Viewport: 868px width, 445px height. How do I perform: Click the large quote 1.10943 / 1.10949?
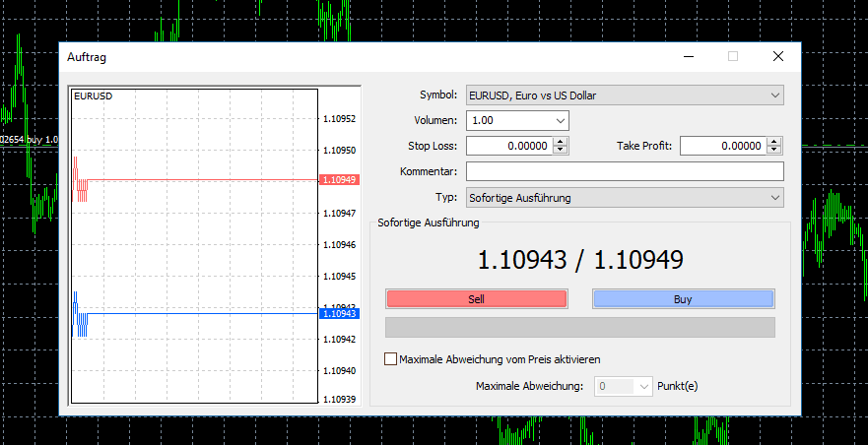point(580,260)
